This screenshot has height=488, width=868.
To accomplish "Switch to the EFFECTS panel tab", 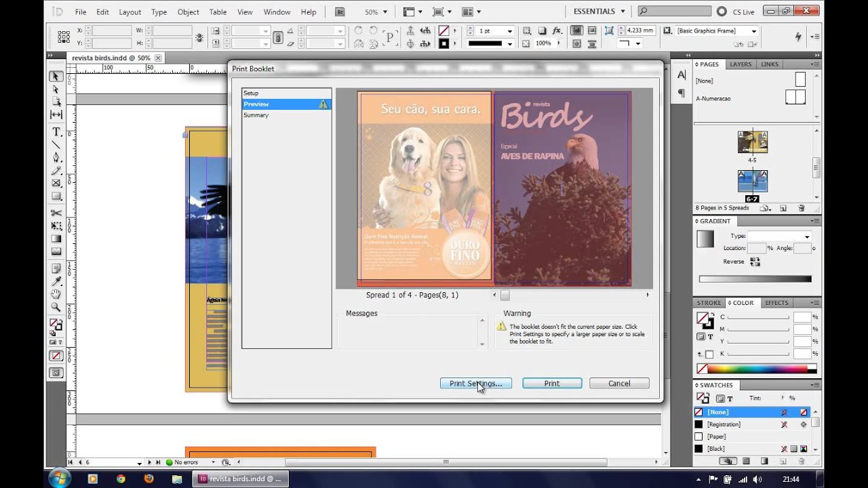I will [x=777, y=303].
